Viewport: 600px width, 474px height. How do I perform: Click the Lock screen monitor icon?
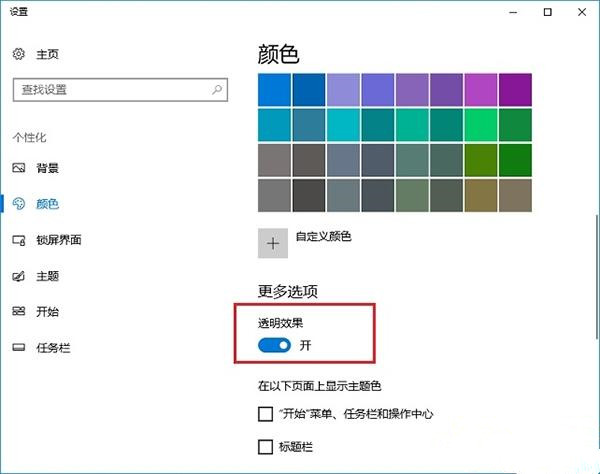click(19, 240)
